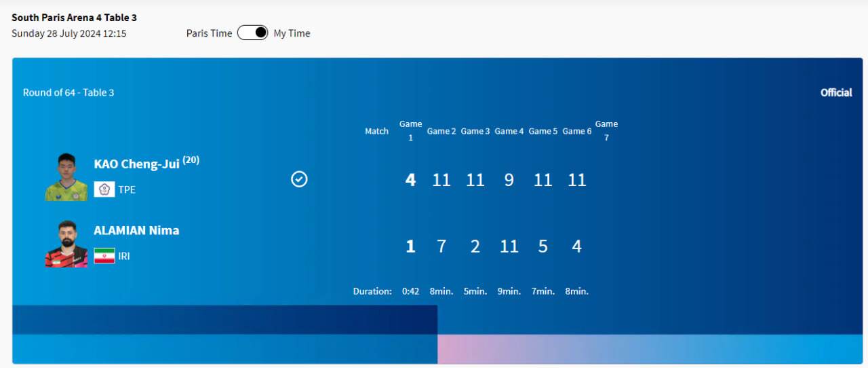This screenshot has width=868, height=368.
Task: Click the "My Time" label
Action: point(292,33)
